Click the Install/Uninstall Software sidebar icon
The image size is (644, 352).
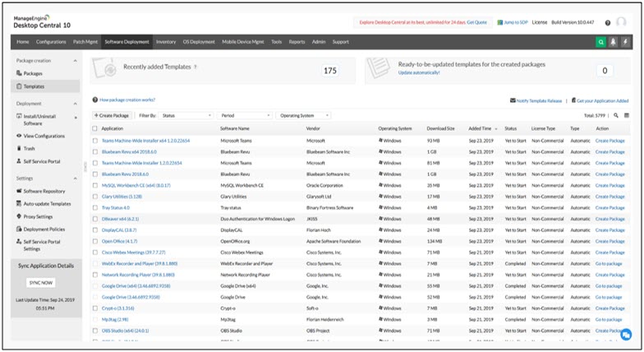pyautogui.click(x=19, y=116)
